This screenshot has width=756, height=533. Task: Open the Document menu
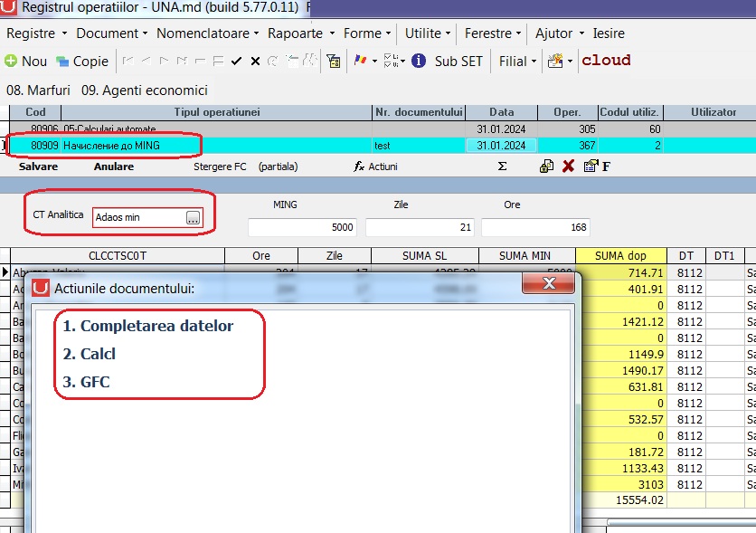112,33
